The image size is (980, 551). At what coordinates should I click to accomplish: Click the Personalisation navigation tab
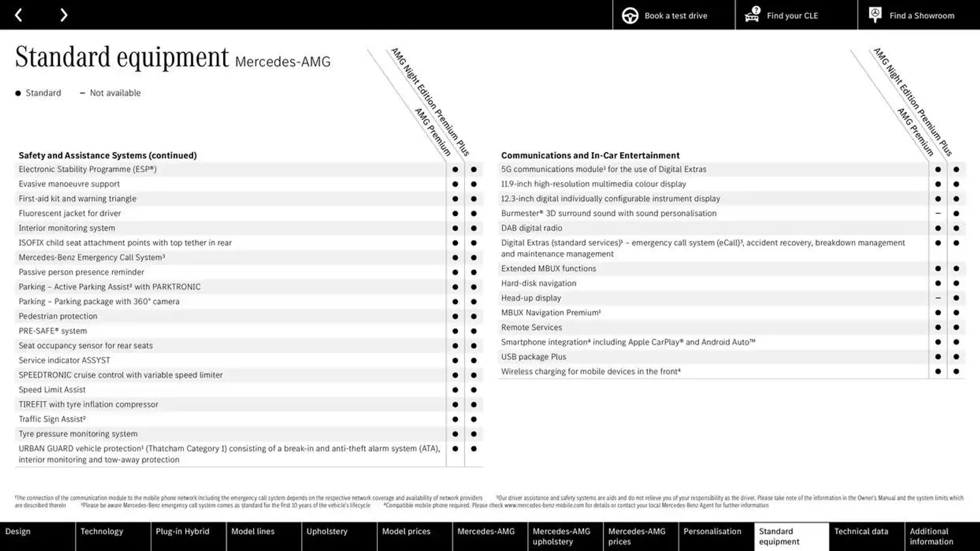click(712, 536)
